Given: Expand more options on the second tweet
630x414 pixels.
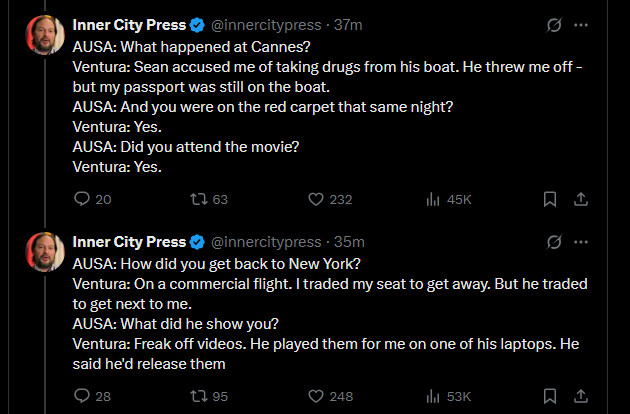Looking at the screenshot, I should 581,242.
